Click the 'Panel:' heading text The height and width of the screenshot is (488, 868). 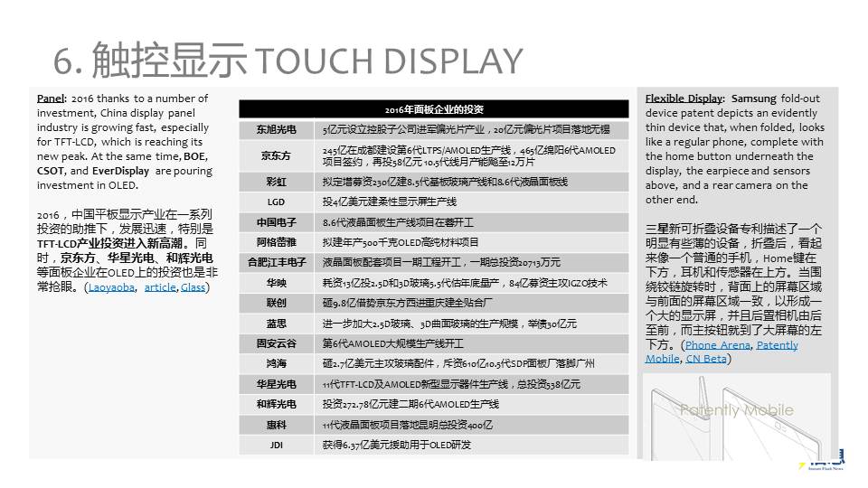52,99
